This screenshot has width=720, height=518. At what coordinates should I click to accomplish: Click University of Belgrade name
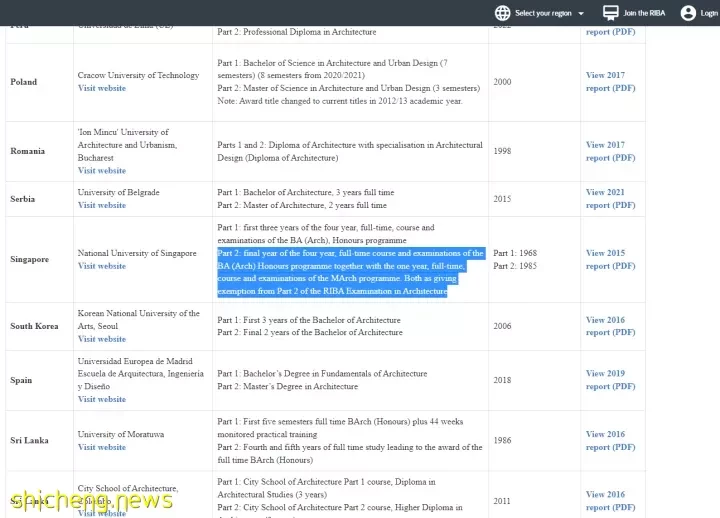point(118,192)
